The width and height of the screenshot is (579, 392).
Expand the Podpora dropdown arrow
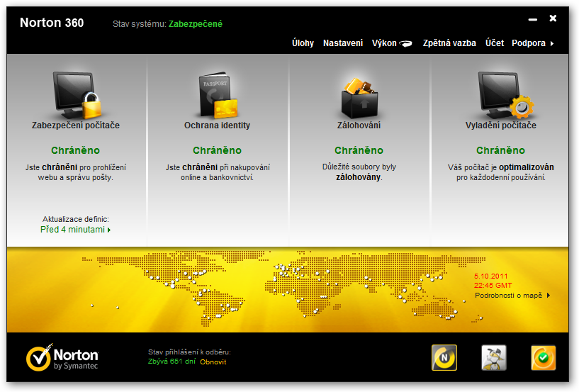[552, 44]
